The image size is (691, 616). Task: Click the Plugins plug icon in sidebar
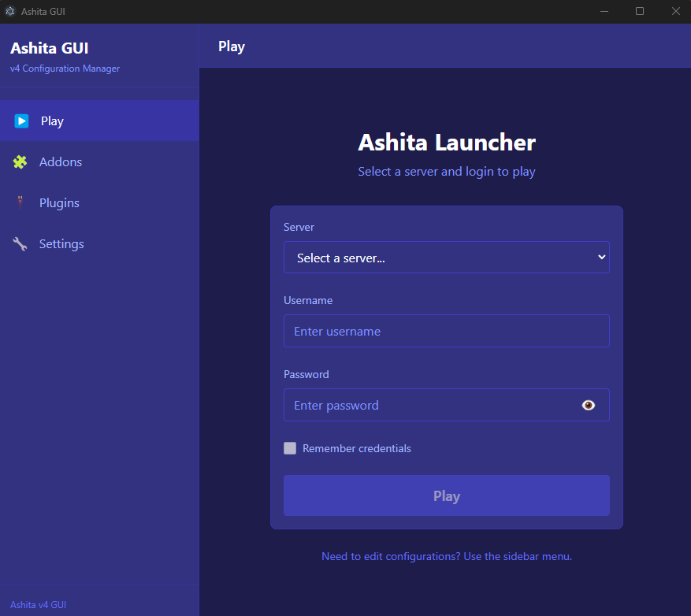point(20,203)
